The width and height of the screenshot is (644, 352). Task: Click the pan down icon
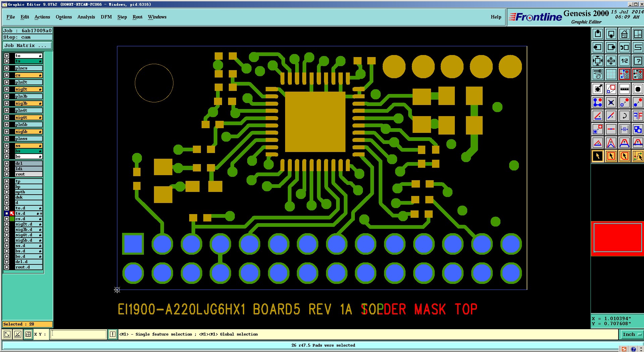coord(611,34)
